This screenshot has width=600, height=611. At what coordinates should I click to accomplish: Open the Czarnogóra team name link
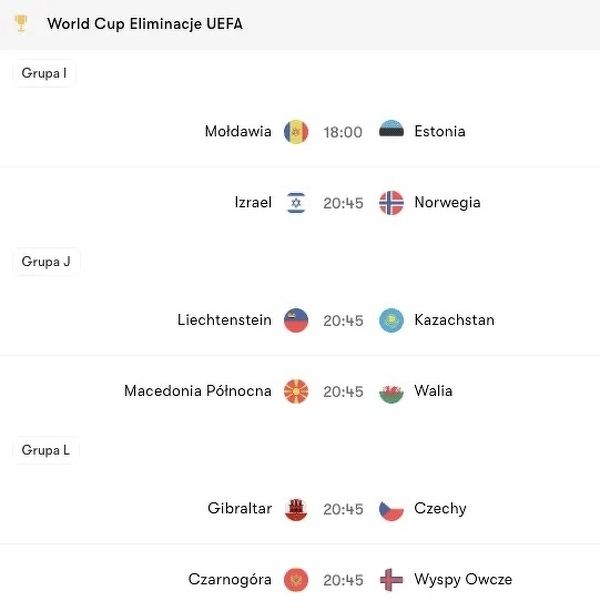230,580
